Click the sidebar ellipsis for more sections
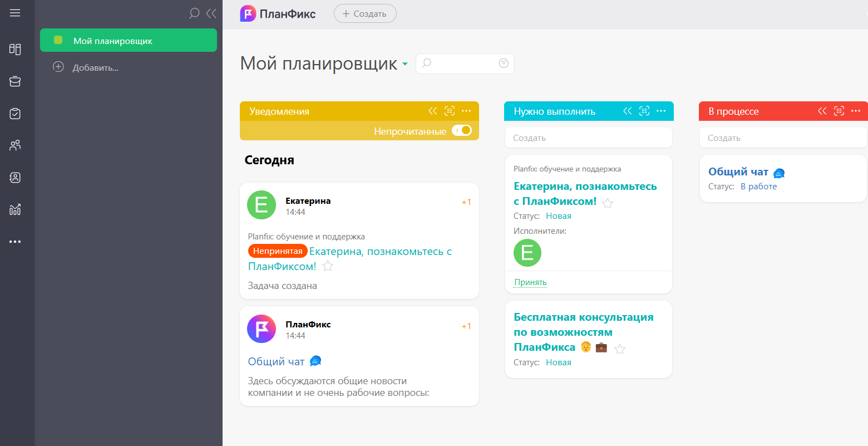The height and width of the screenshot is (446, 868). point(15,241)
